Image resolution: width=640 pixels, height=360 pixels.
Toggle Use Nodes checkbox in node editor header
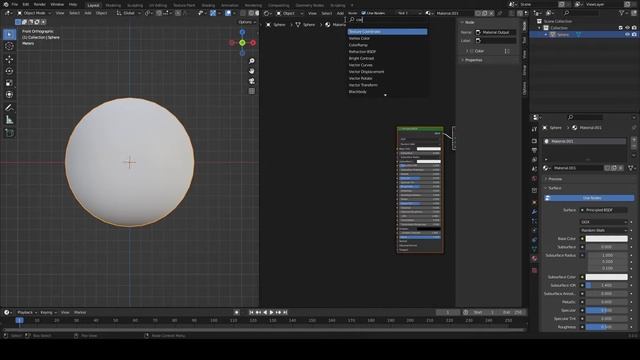click(x=364, y=13)
